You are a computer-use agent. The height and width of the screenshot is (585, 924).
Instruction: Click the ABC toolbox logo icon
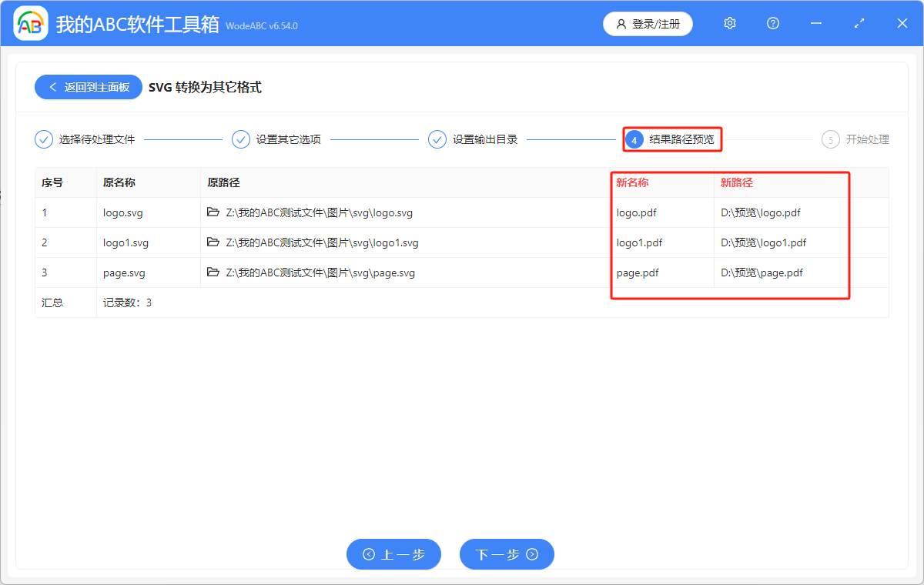(x=31, y=23)
